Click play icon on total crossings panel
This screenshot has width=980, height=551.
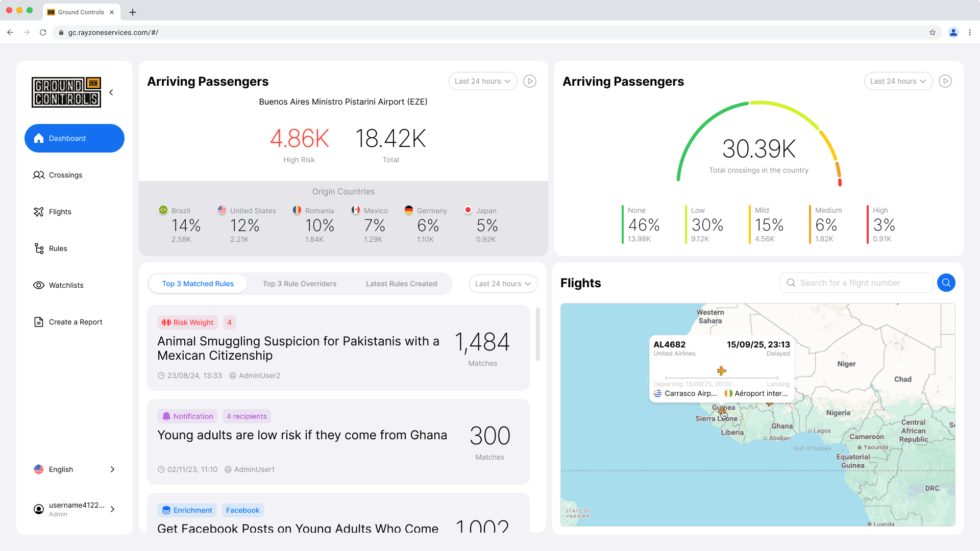click(x=945, y=81)
